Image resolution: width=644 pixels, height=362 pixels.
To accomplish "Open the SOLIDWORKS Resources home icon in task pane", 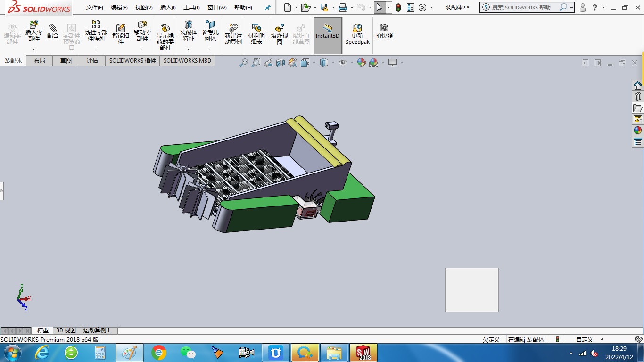I will pyautogui.click(x=638, y=85).
